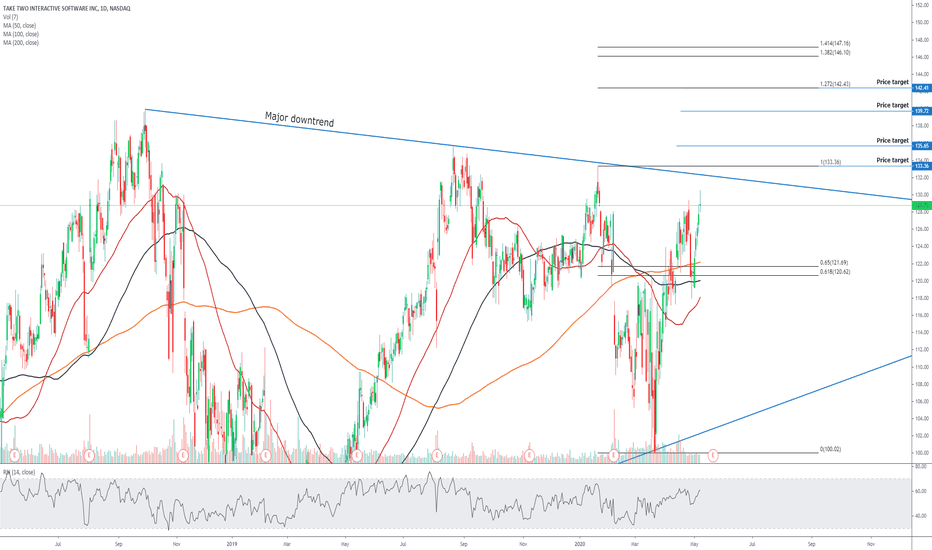Click the 142.41 blue price tag on axis
This screenshot has width=932, height=550.
[921, 88]
